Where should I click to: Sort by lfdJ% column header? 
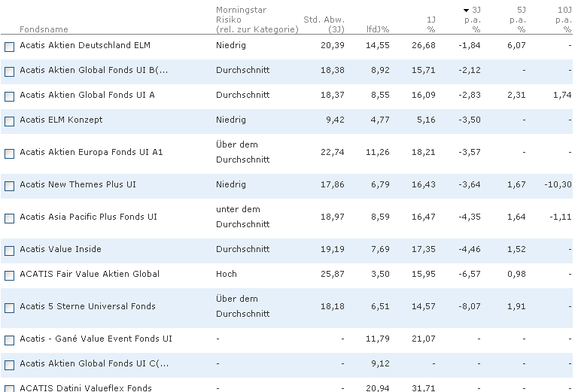(x=378, y=29)
